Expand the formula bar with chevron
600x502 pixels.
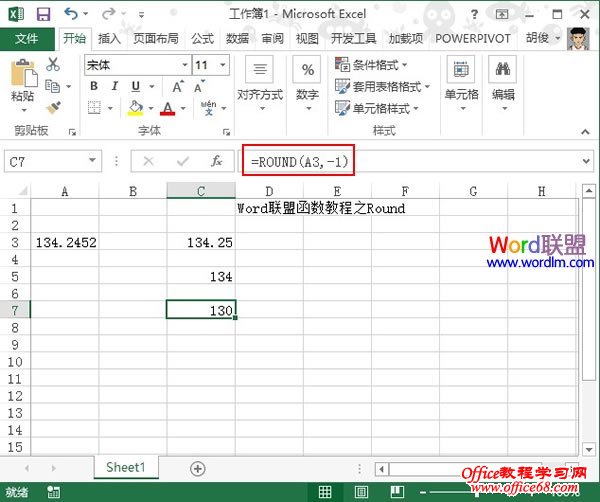[586, 161]
